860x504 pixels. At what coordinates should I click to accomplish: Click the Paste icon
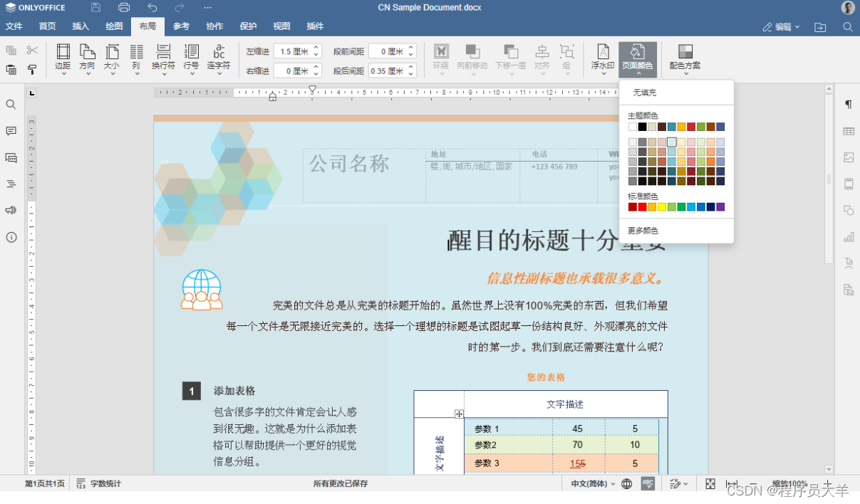[x=11, y=70]
